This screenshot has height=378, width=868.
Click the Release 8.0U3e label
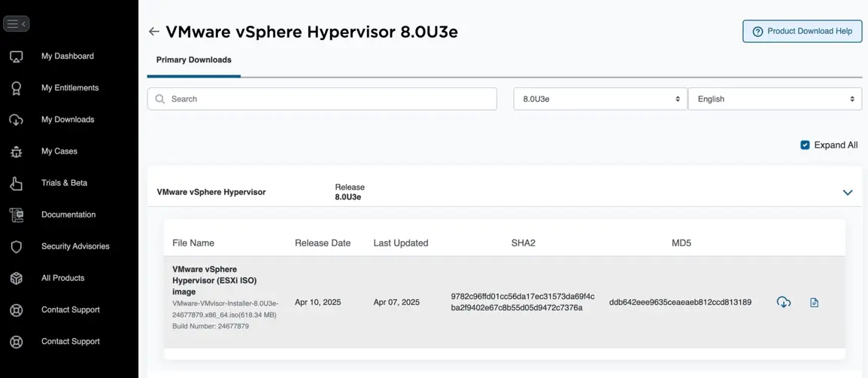(350, 192)
